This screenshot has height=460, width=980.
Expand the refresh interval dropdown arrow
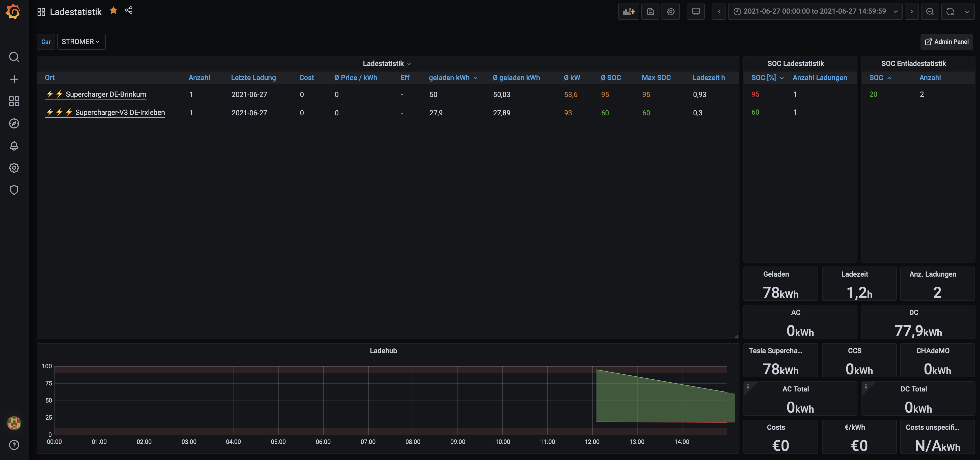(x=967, y=11)
